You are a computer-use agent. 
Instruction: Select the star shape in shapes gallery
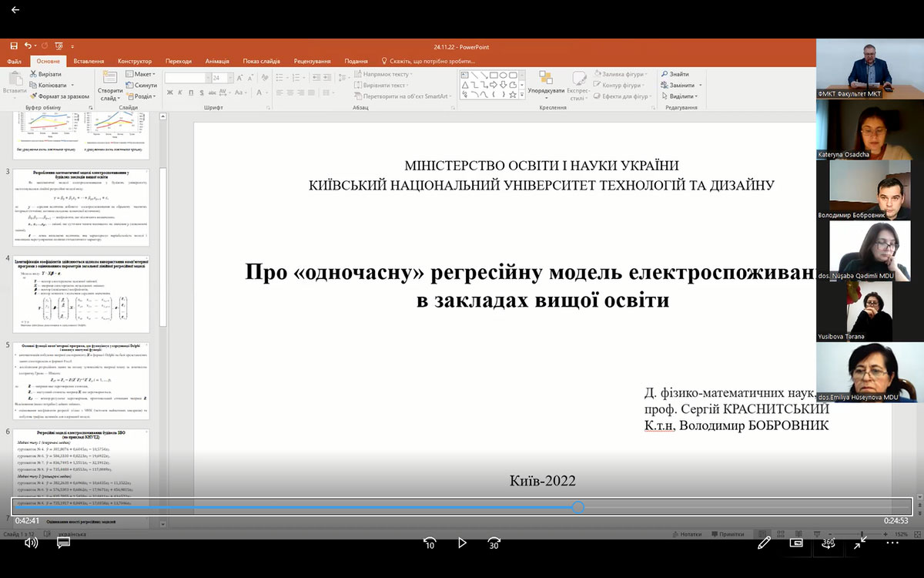513,94
